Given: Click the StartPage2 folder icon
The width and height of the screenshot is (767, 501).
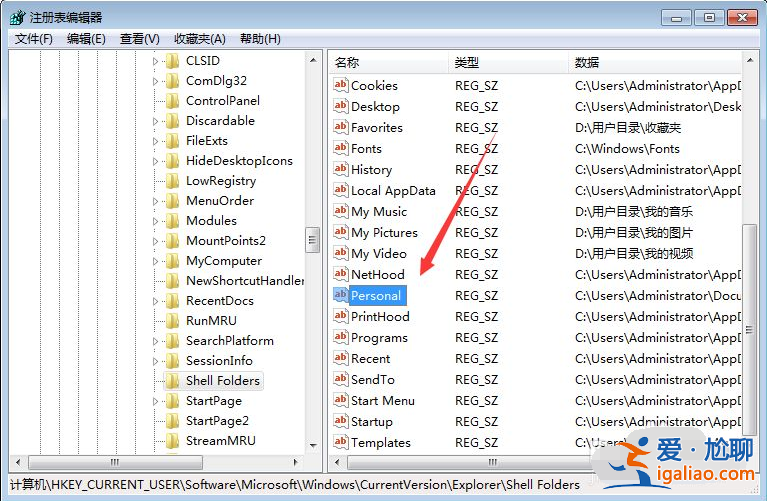Looking at the screenshot, I should 172,421.
